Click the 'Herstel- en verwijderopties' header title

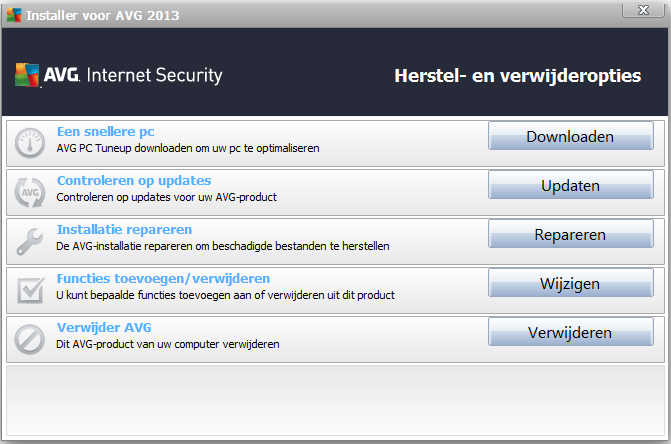(517, 76)
